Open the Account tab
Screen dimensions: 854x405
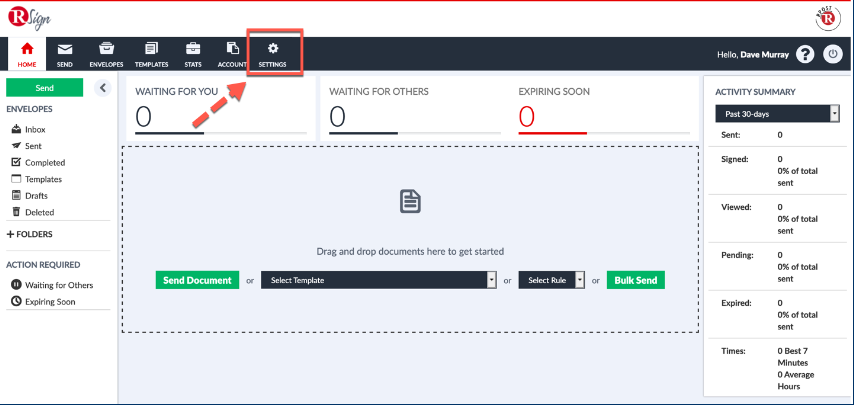pyautogui.click(x=233, y=54)
